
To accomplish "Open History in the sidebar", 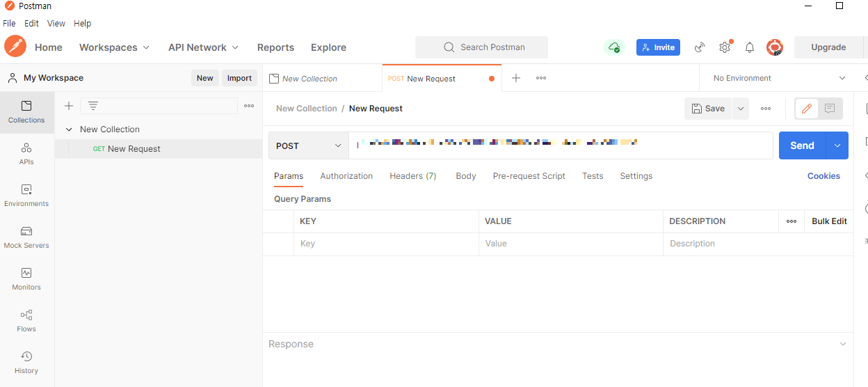I will point(26,363).
